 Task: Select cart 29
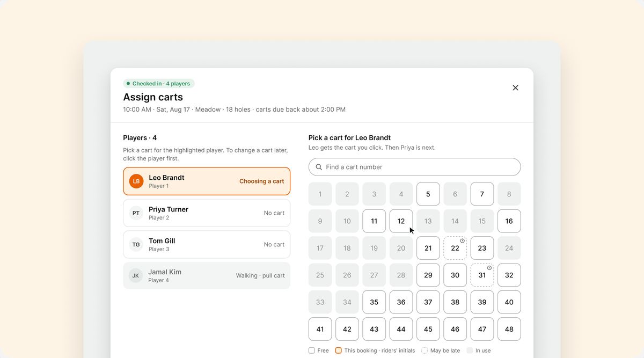tap(428, 275)
